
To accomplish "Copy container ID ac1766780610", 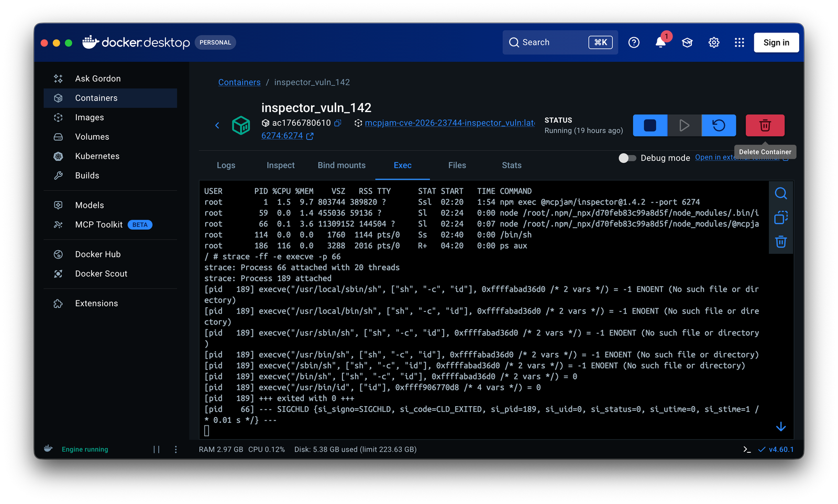I will [x=338, y=123].
